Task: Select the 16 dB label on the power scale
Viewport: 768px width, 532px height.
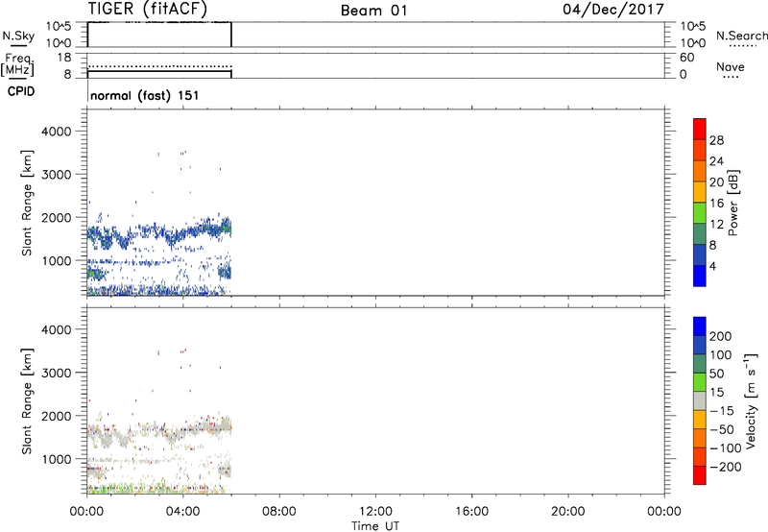Action: [x=716, y=204]
